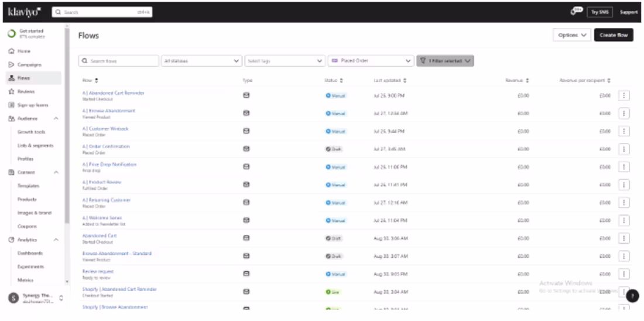Open Growth tools under Audience
Screen dimensions: 644x321
(31, 132)
